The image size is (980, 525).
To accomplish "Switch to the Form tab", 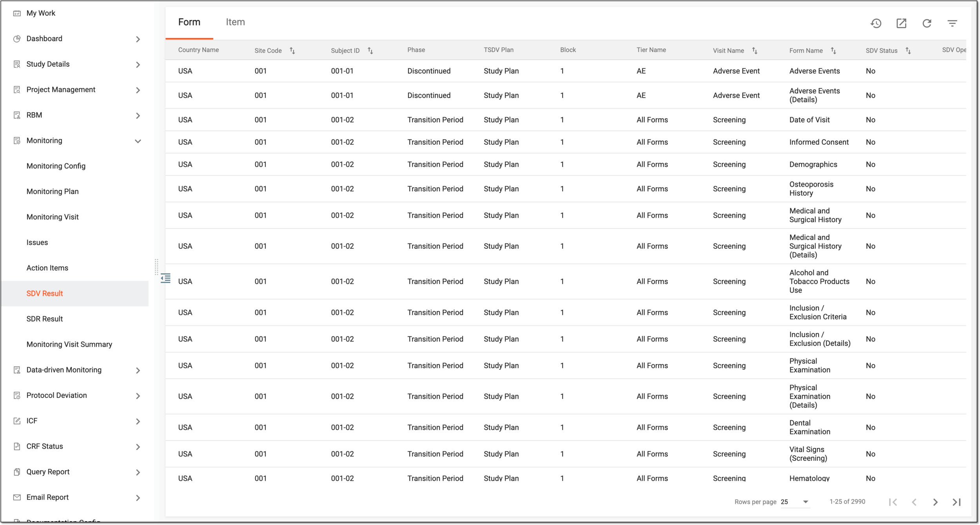I will tap(189, 22).
